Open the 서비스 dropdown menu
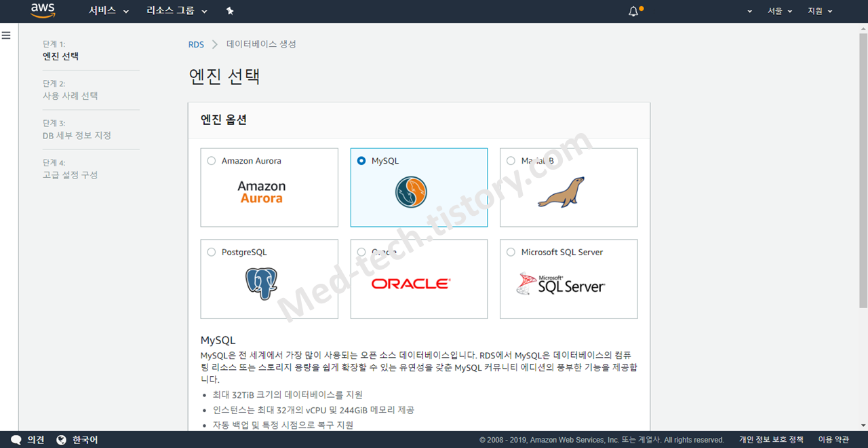The width and height of the screenshot is (868, 448). tap(108, 11)
